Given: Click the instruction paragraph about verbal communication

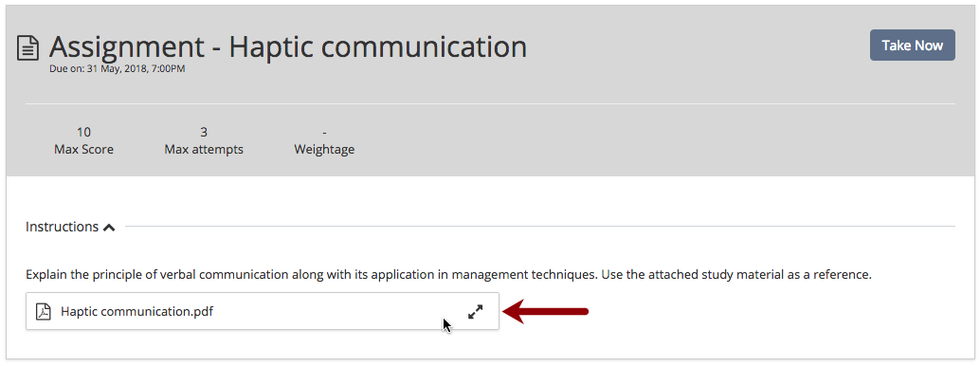Looking at the screenshot, I should [x=448, y=274].
